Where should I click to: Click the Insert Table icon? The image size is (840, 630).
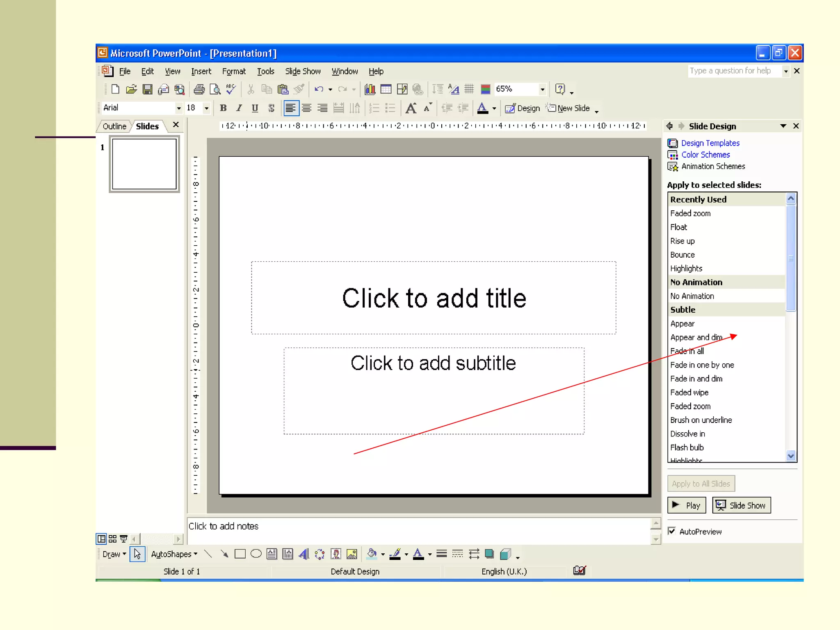click(386, 89)
